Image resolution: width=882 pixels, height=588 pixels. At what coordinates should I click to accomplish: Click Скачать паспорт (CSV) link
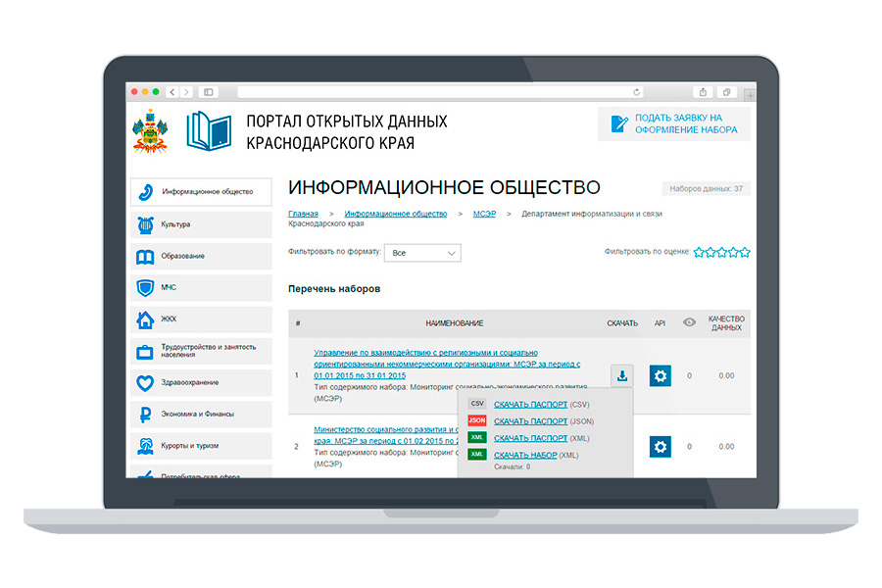click(530, 405)
